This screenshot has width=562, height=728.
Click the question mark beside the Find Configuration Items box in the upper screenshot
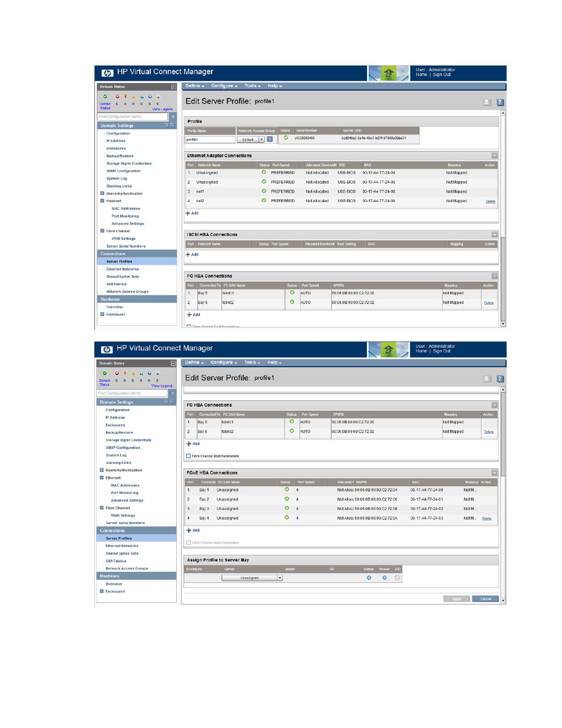coord(173,117)
